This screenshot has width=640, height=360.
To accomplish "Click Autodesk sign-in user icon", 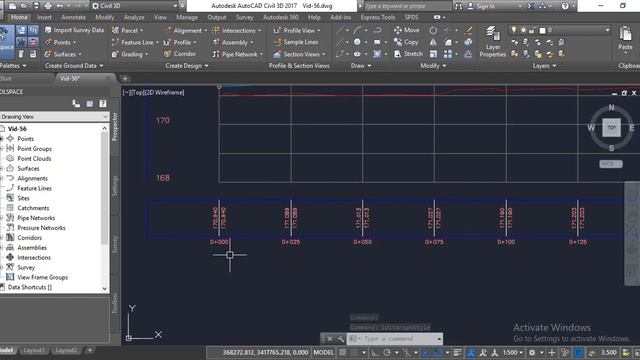I will coord(471,6).
